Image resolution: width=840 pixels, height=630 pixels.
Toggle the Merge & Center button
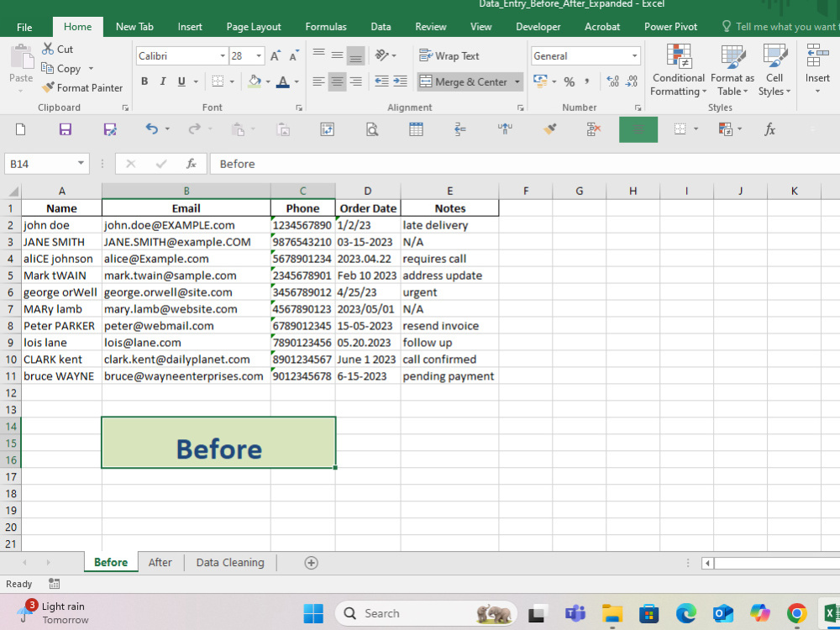pyautogui.click(x=464, y=82)
